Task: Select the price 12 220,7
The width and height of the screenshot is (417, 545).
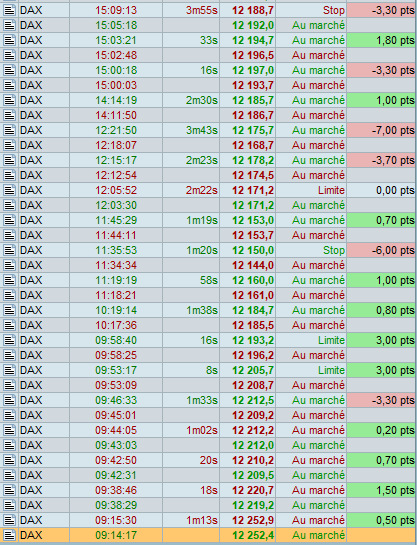Action: point(253,490)
